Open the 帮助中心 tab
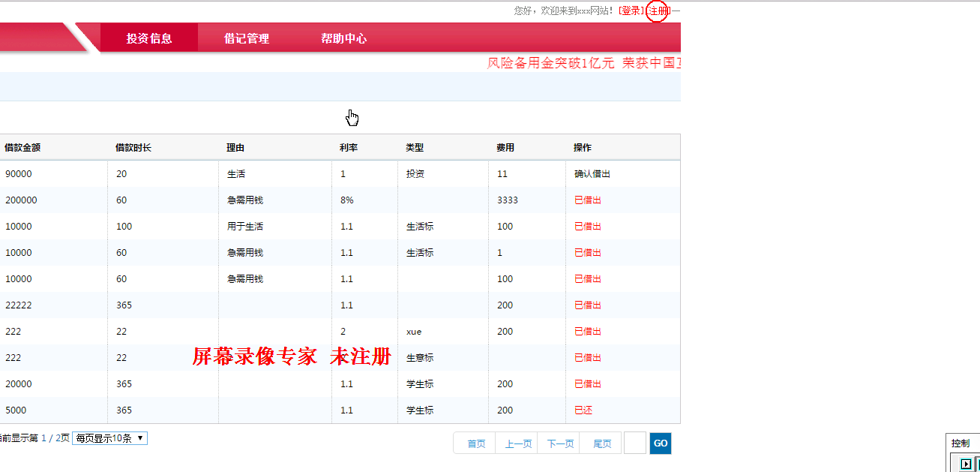Screen dimensions: 980x472 coord(344,38)
